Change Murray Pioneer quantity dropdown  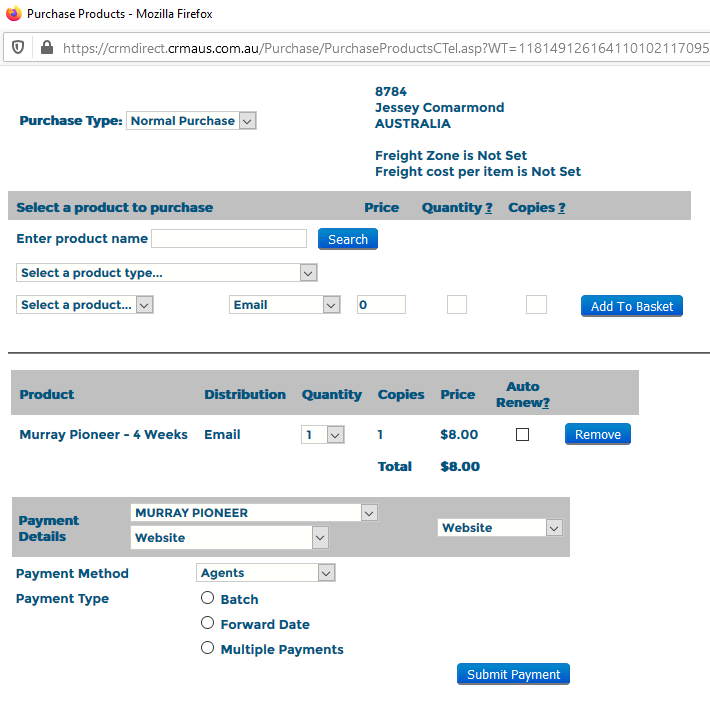click(322, 435)
